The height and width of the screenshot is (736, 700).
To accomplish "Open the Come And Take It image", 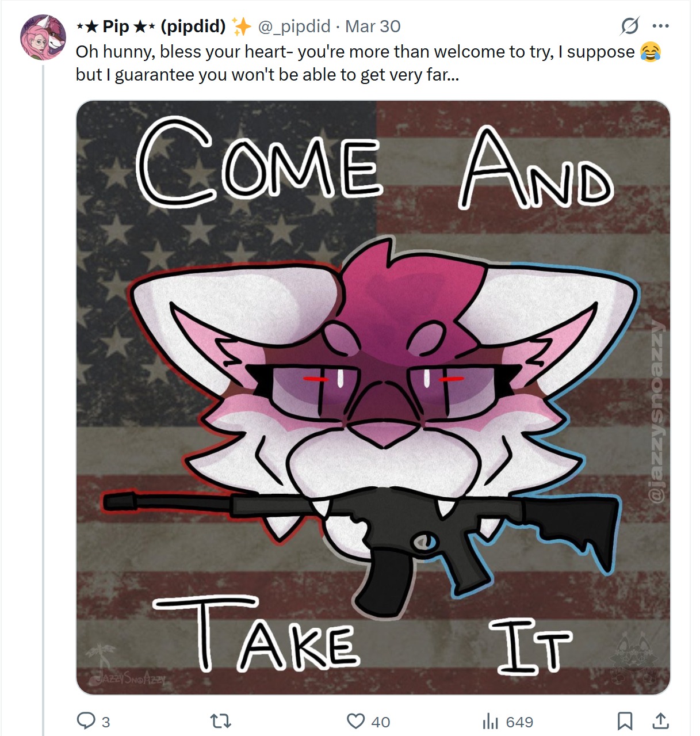I will (x=373, y=398).
